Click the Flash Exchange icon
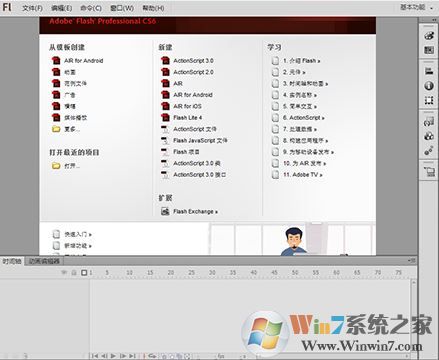Image resolution: width=439 pixels, height=360 pixels. [165, 211]
